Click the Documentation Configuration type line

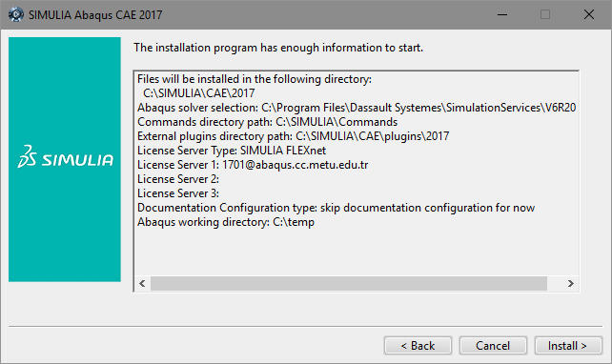click(336, 208)
